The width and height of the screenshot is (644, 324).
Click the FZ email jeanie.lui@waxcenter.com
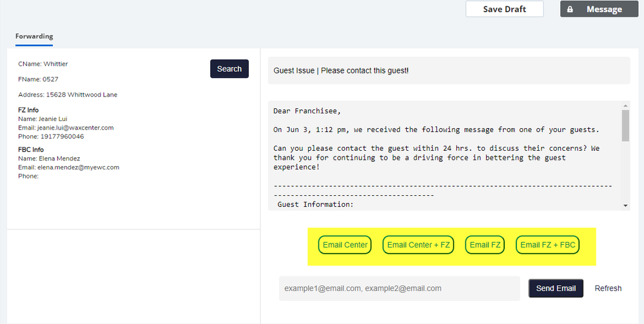click(75, 128)
